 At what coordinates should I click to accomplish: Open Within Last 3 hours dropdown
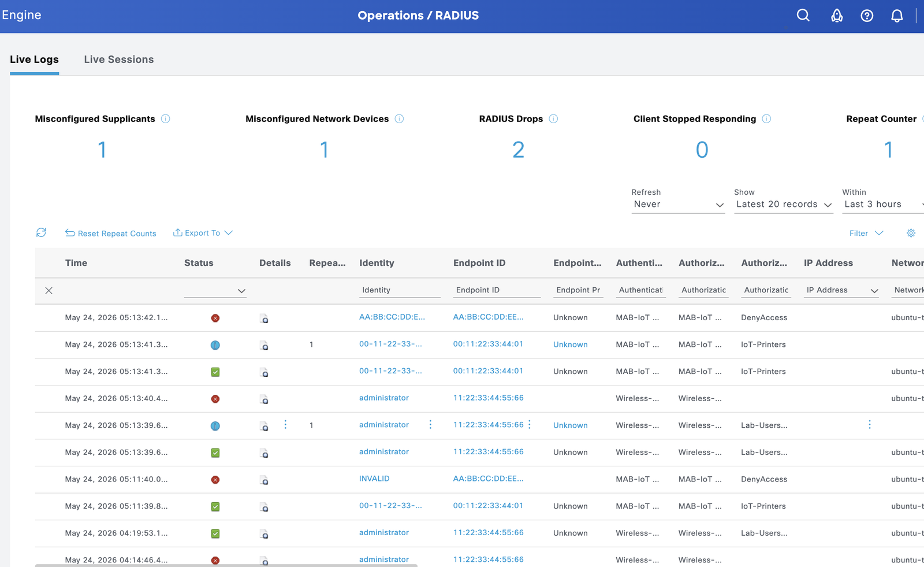[883, 205]
